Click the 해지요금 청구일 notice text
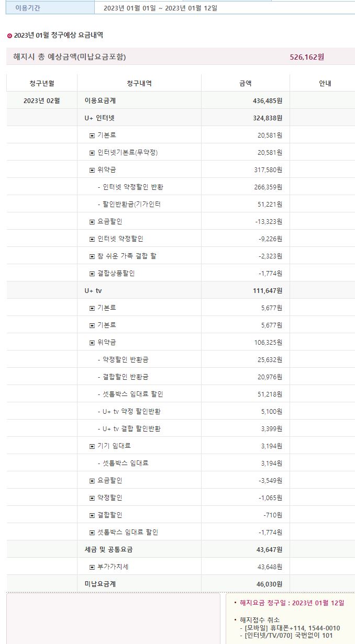Screen dimensions: 355x644 tap(292, 603)
